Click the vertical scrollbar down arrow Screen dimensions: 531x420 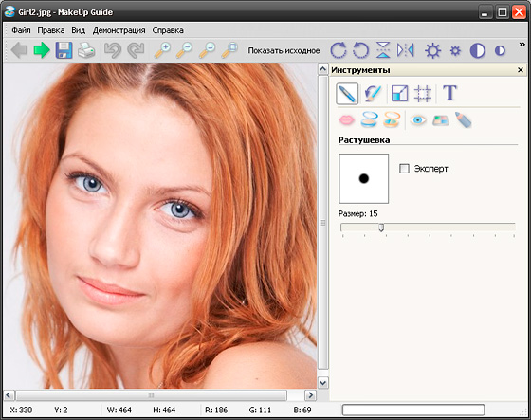[x=323, y=383]
